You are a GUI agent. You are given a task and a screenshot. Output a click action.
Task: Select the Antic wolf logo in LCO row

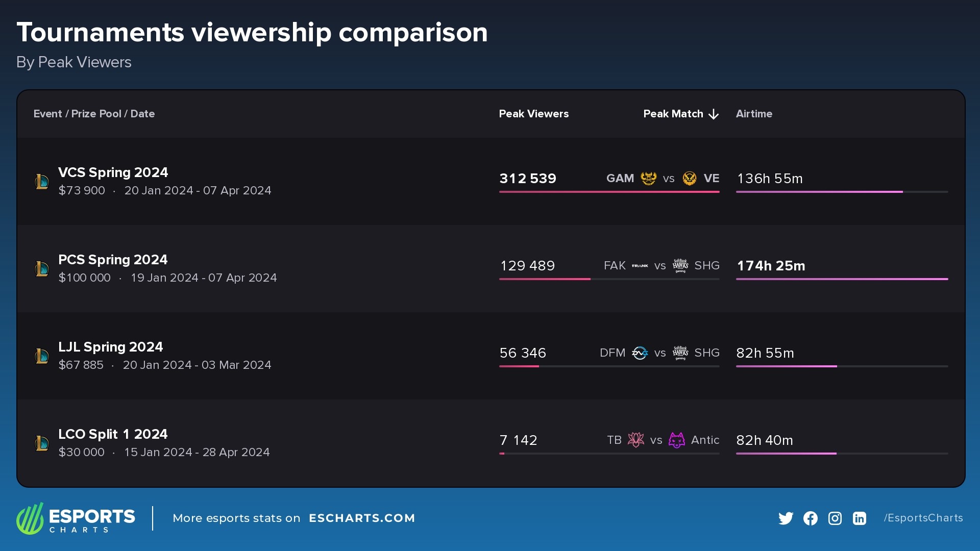(677, 440)
